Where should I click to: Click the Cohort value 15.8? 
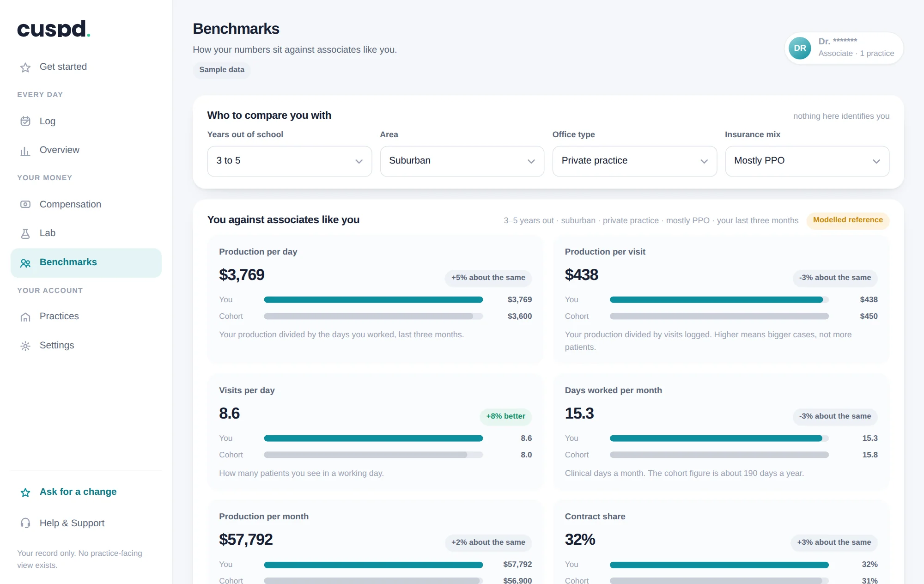click(x=870, y=455)
